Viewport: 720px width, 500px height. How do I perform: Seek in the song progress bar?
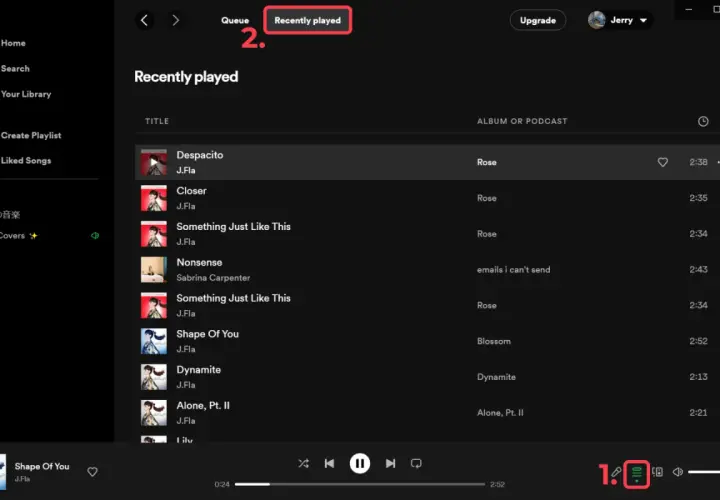pos(360,484)
